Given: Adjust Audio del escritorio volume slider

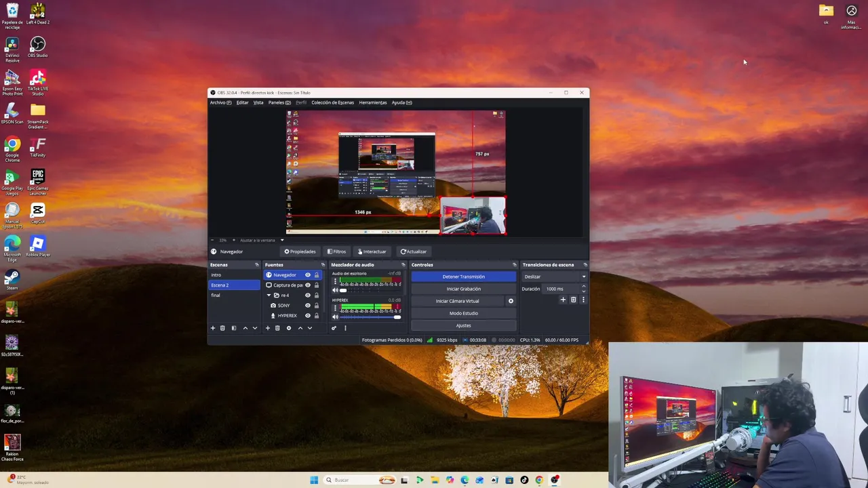Looking at the screenshot, I should click(370, 290).
